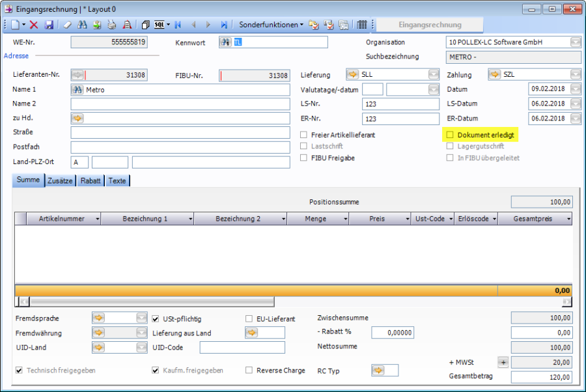This screenshot has width=586, height=392.
Task: Click the Eingangsrechnung button in toolbar
Action: pos(430,25)
